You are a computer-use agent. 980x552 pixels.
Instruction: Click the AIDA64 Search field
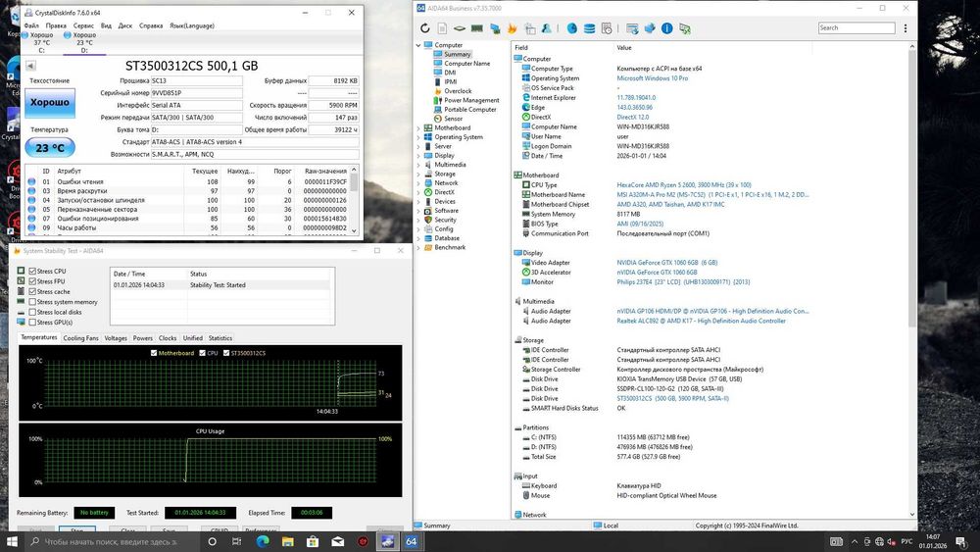point(857,28)
